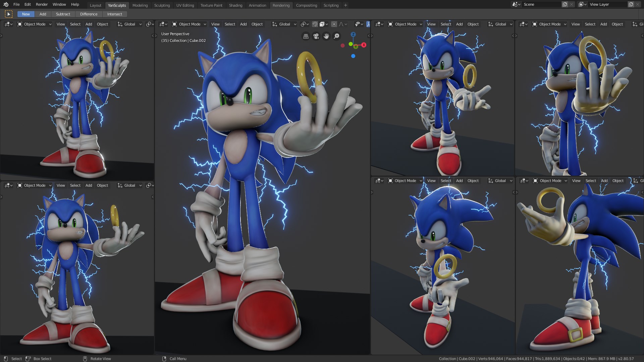This screenshot has width=644, height=362.
Task: Open Global dropdown in bottom-left viewport
Action: [129, 185]
